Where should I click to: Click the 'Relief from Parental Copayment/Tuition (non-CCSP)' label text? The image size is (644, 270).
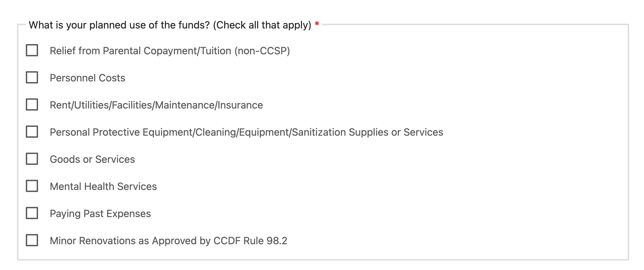click(x=170, y=51)
